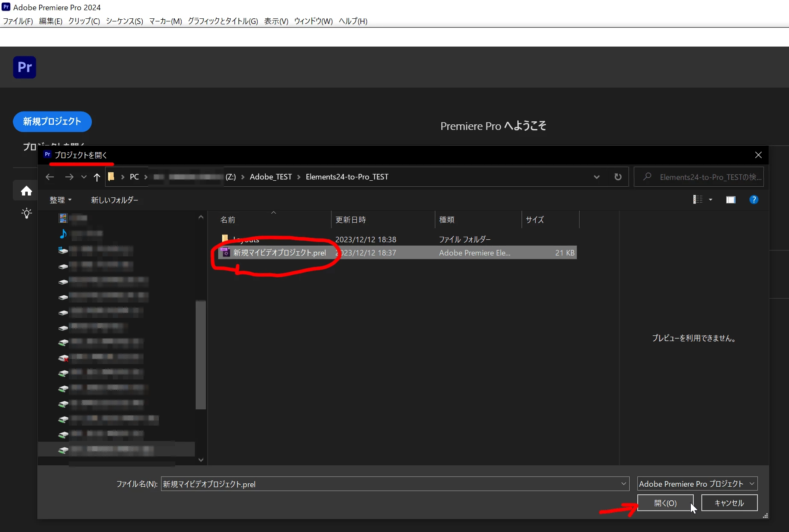The image size is (789, 532).
Task: Toggle the preview pane icon
Action: point(731,200)
